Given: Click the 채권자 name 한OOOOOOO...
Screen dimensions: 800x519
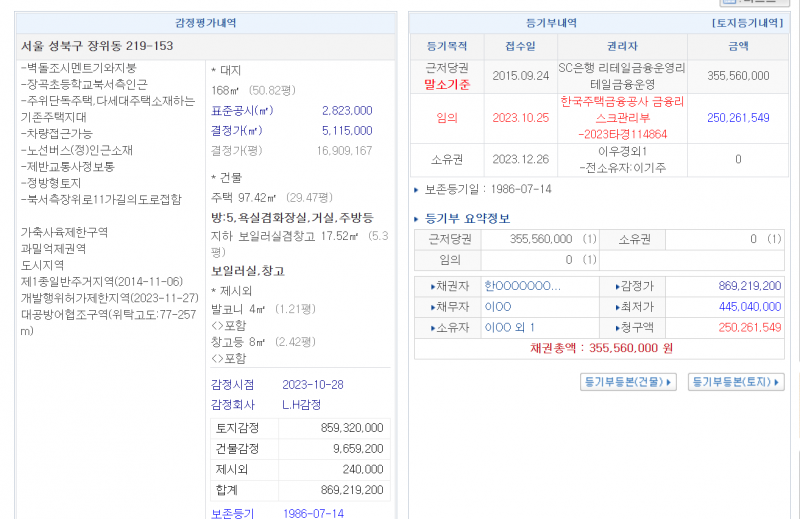Looking at the screenshot, I should [521, 286].
